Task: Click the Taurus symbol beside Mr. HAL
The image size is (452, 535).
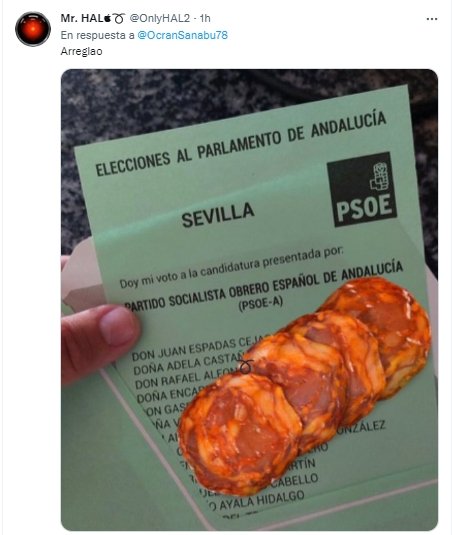Action: tap(118, 18)
